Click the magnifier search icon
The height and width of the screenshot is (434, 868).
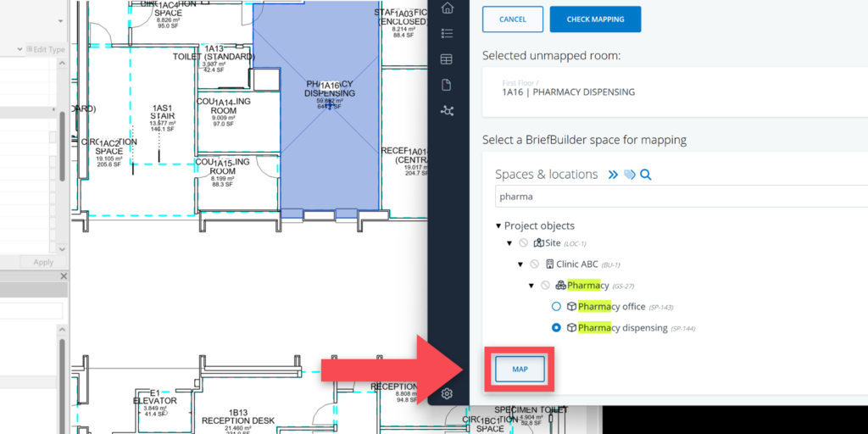645,175
